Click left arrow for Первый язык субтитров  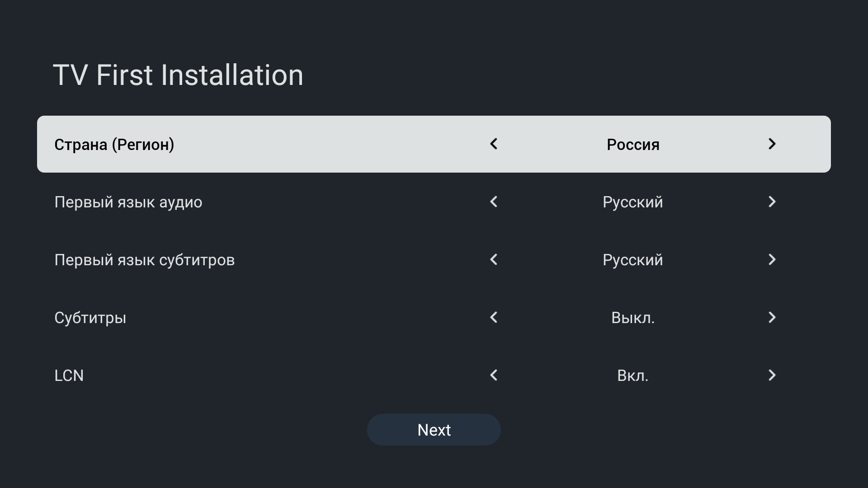pos(494,260)
